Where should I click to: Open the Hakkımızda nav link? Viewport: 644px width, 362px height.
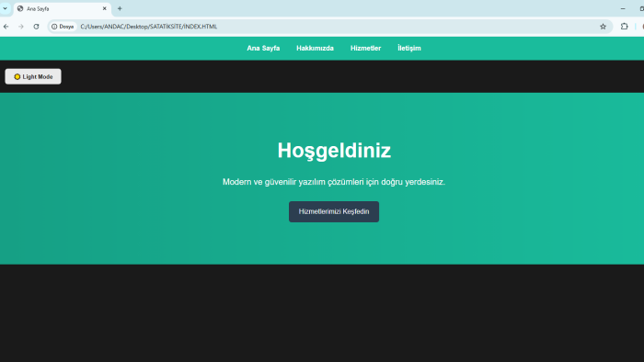click(315, 49)
